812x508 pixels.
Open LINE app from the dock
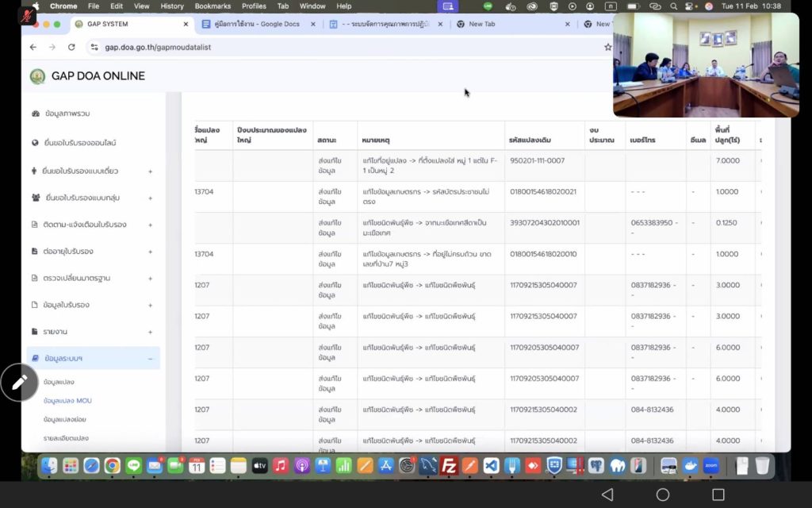click(133, 465)
